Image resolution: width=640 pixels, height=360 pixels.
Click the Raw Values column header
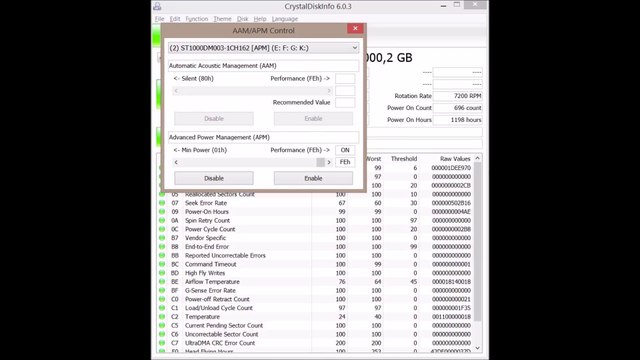click(x=455, y=159)
